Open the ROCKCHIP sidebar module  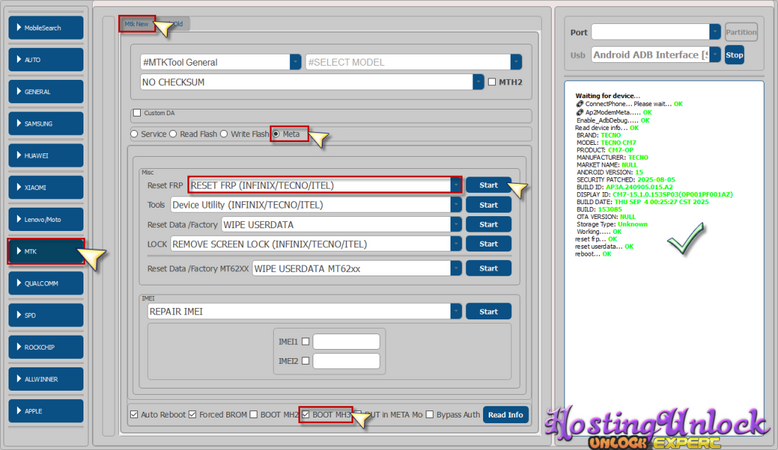(47, 346)
